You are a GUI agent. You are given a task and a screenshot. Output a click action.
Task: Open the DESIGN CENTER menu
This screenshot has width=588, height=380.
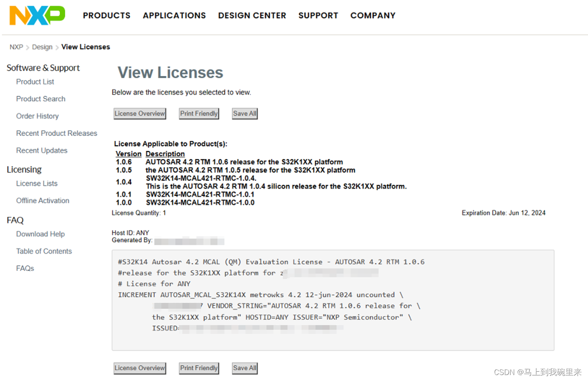[252, 15]
